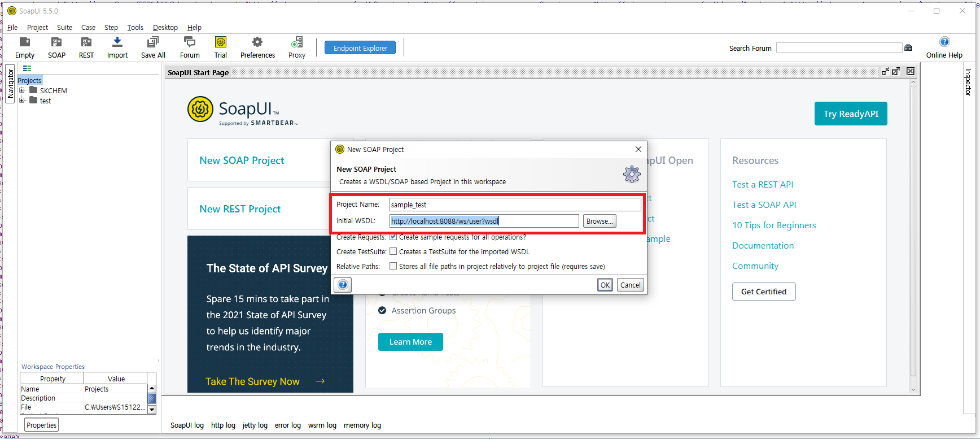Open the error log tab
The width and height of the screenshot is (980, 439).
click(287, 425)
